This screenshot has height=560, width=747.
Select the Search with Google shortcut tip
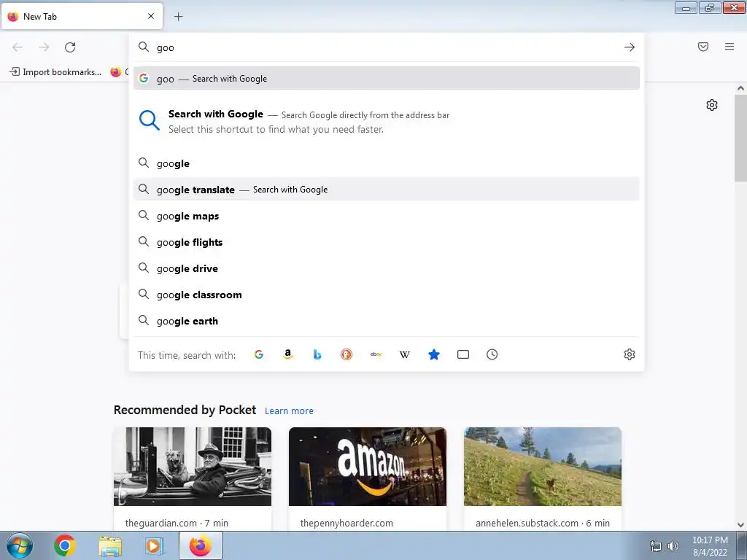(x=387, y=122)
